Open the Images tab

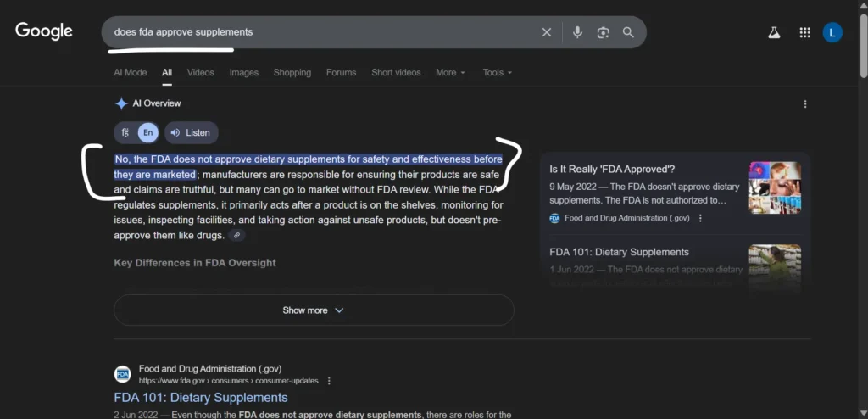point(243,73)
